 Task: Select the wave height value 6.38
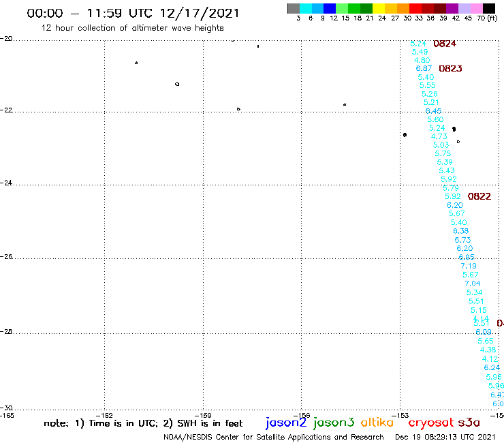(x=461, y=231)
